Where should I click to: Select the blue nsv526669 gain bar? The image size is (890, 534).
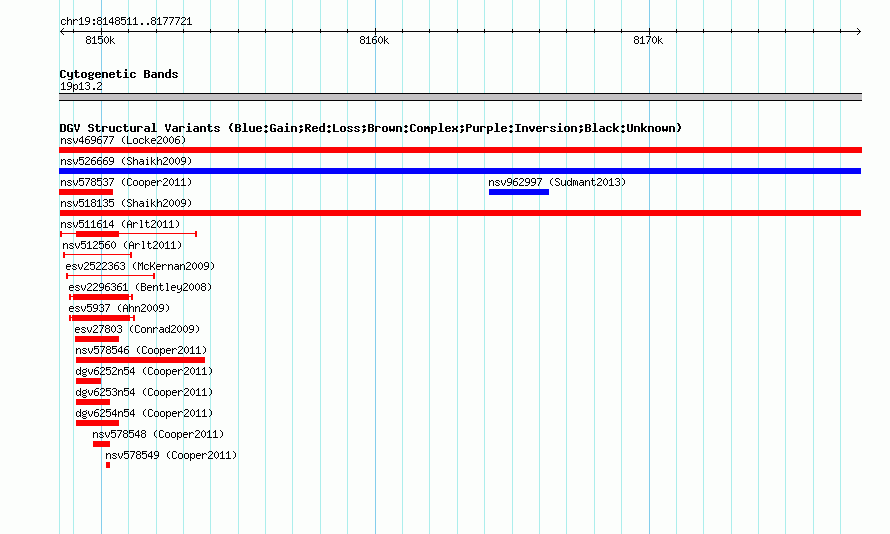pos(460,171)
